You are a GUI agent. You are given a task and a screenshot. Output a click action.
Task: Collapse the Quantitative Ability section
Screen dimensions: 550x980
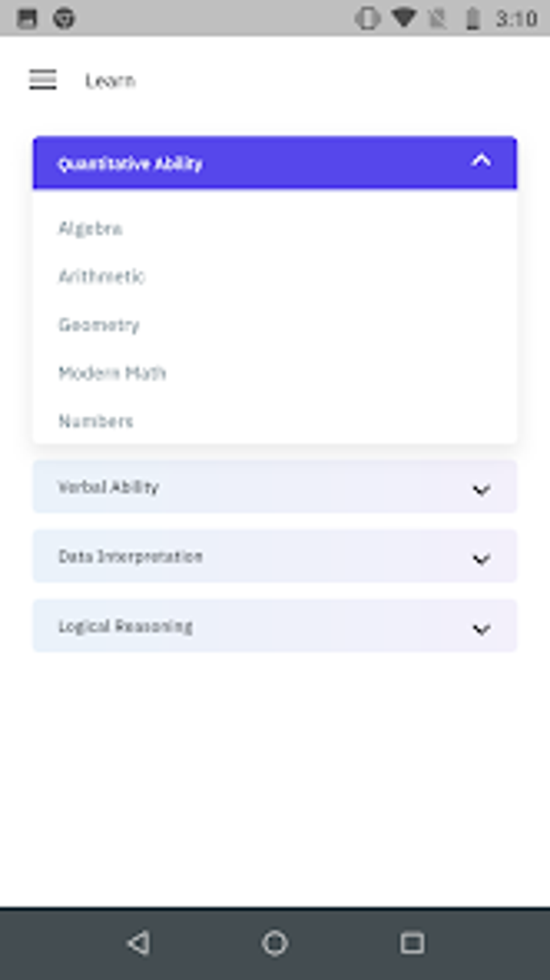tap(482, 162)
